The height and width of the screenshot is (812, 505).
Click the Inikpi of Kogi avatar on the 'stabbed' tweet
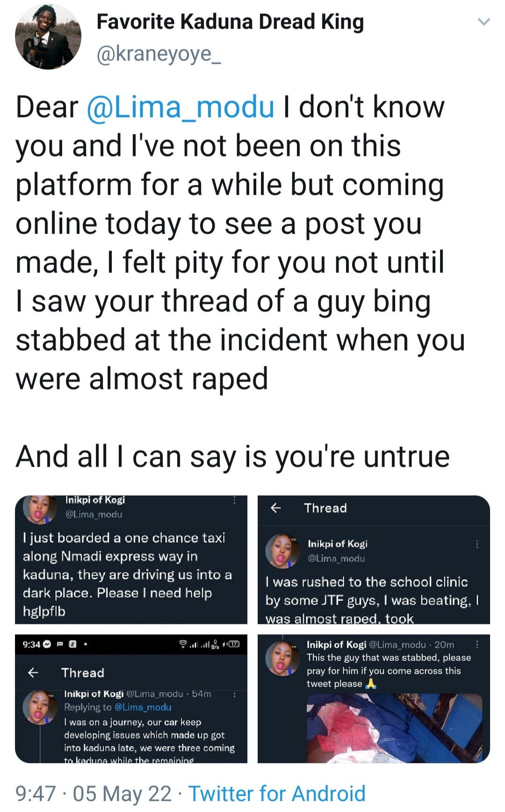[282, 658]
